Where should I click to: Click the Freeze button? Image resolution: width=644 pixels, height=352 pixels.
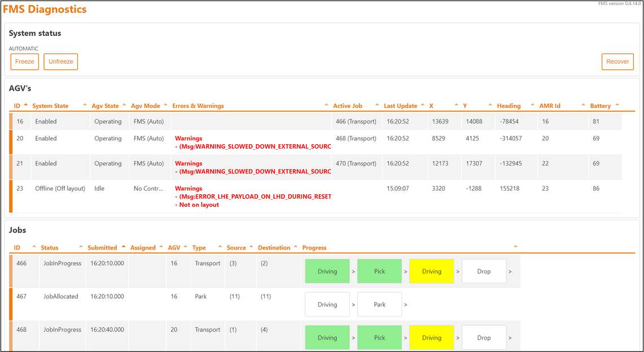coord(25,62)
